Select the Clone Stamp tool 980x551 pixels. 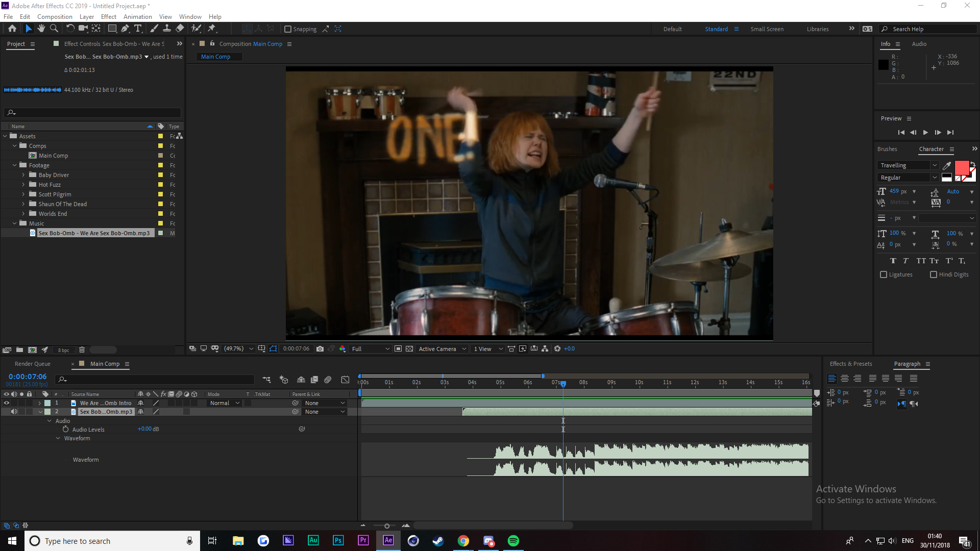(x=167, y=29)
